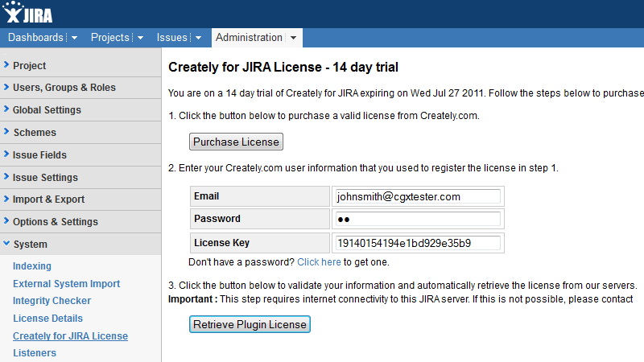644x362 pixels.
Task: Click the JIRA logo
Action: pos(28,13)
